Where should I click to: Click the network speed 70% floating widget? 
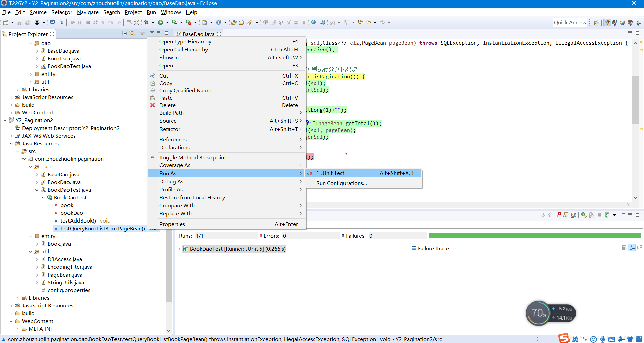pyautogui.click(x=551, y=313)
